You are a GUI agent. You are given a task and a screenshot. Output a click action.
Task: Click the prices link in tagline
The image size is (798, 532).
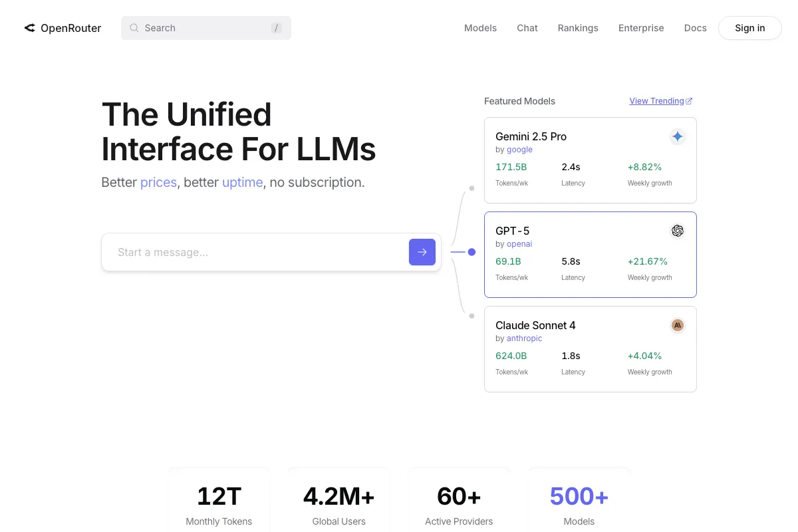pyautogui.click(x=158, y=182)
